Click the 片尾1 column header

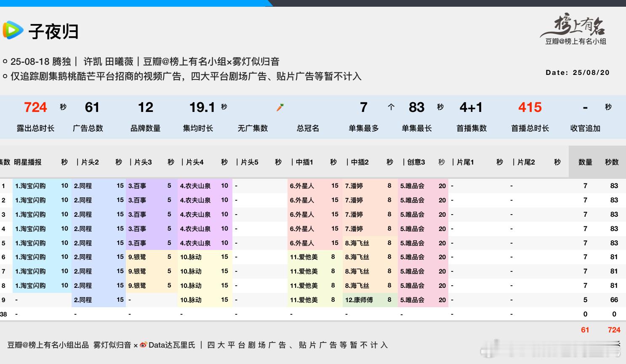[466, 162]
